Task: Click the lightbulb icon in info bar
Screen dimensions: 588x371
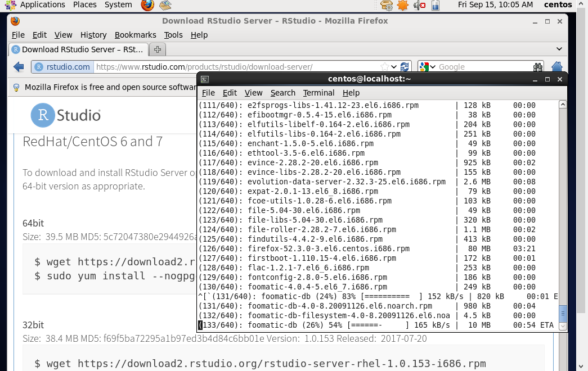Action: coord(16,87)
